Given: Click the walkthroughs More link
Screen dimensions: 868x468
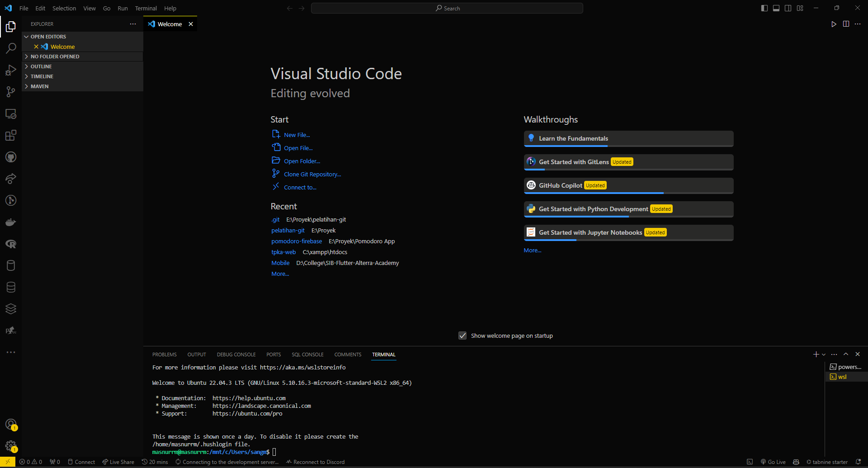Looking at the screenshot, I should [532, 250].
